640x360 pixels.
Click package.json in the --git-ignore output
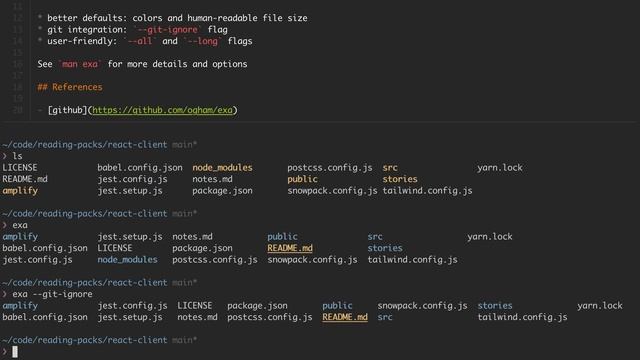[257, 306]
